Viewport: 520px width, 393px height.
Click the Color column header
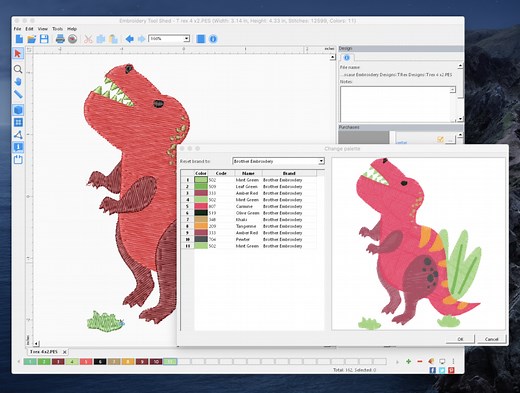[201, 173]
